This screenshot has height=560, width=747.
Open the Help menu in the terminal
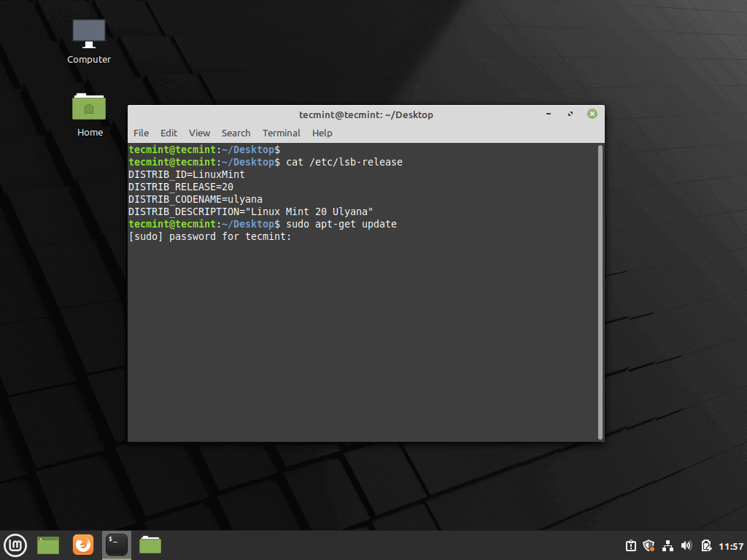322,133
